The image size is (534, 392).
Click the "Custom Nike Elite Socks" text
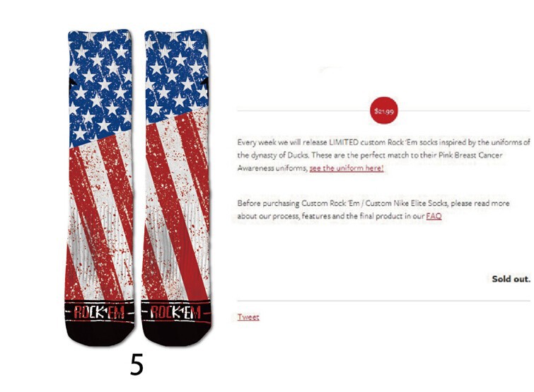coord(407,203)
